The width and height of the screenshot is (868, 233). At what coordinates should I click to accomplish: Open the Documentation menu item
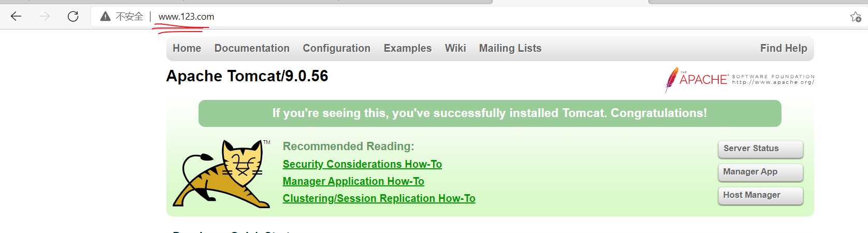(252, 48)
